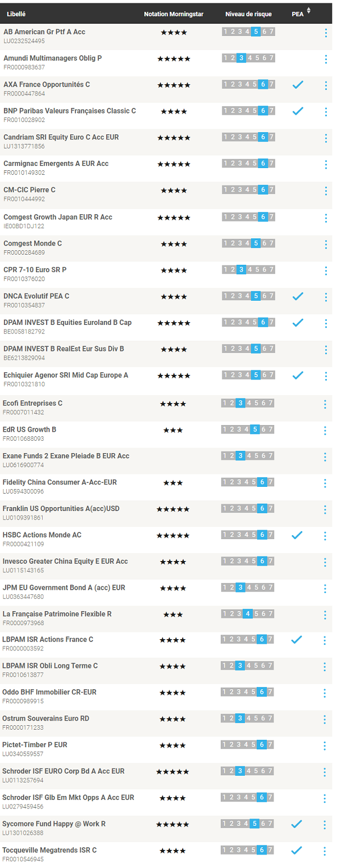This screenshot has width=337, height=868.
Task: Click the Niveau de risque column header
Action: point(248,13)
